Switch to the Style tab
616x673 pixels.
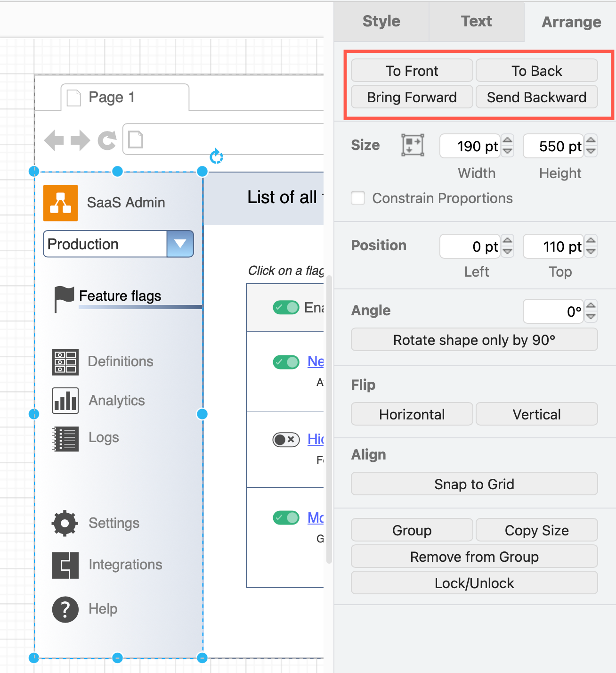point(381,21)
